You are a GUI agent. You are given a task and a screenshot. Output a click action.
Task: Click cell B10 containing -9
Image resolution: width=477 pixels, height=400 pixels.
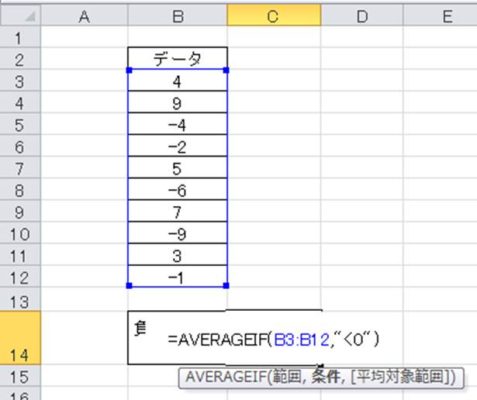pyautogui.click(x=178, y=233)
